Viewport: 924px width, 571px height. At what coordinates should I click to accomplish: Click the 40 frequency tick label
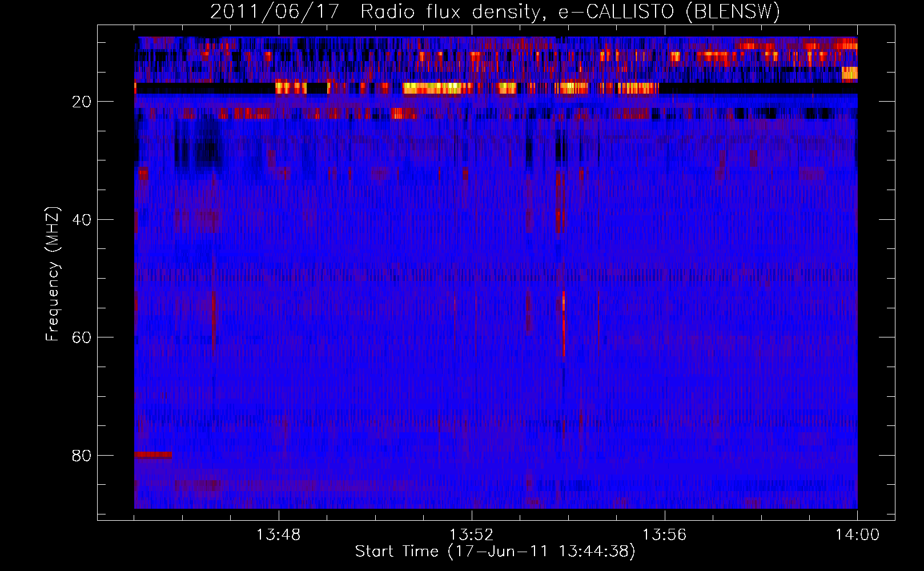tap(82, 220)
